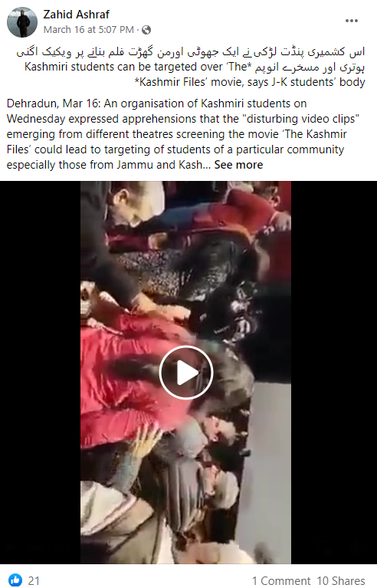
Task: Click Zahid Ashraf's profile picture
Action: click(22, 22)
